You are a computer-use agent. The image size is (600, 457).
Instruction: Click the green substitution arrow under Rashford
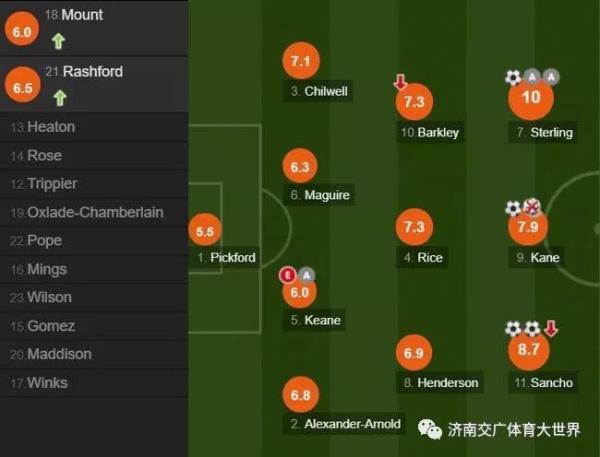[x=59, y=98]
